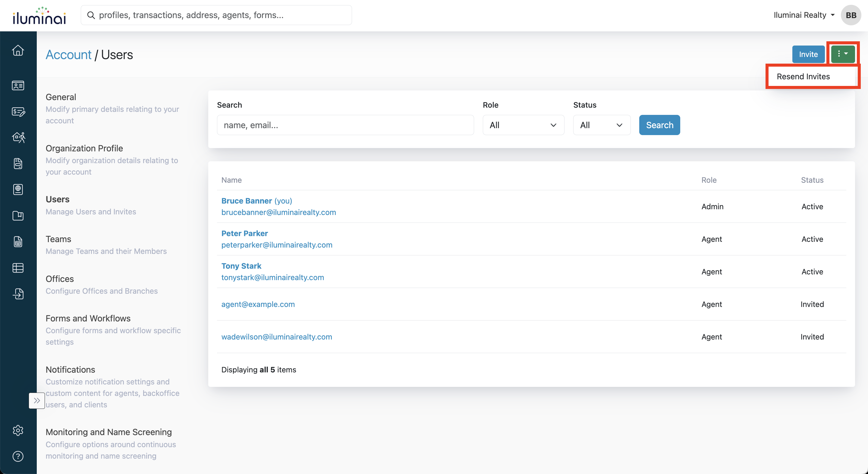This screenshot has height=474, width=868.
Task: Click the transactions dollar-pen sidebar icon
Action: [x=18, y=112]
